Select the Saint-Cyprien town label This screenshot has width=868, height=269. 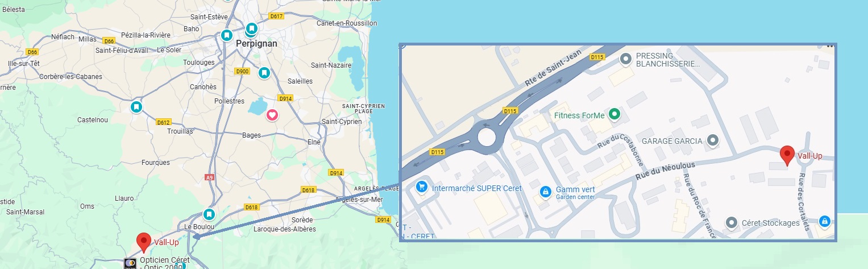(x=342, y=121)
